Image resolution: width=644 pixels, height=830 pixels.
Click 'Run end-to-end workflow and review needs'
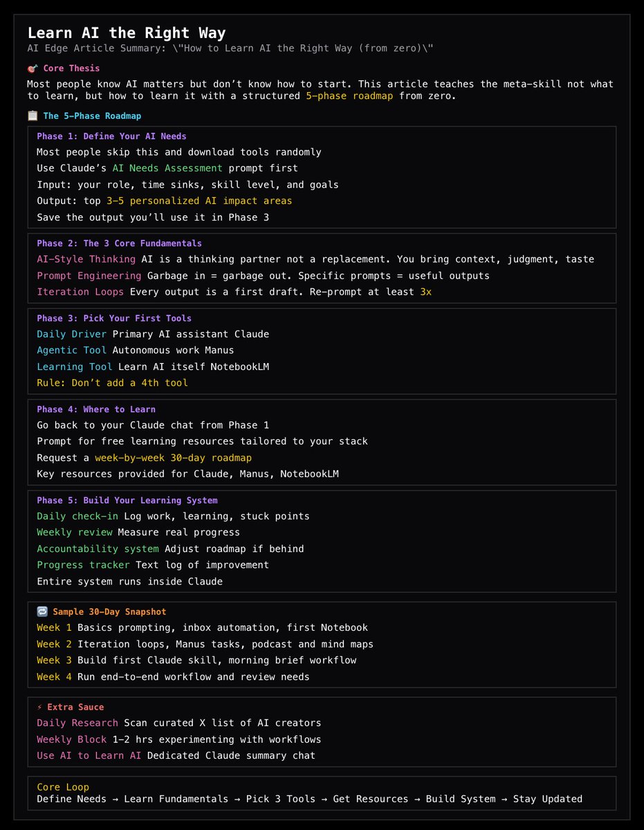coord(194,676)
